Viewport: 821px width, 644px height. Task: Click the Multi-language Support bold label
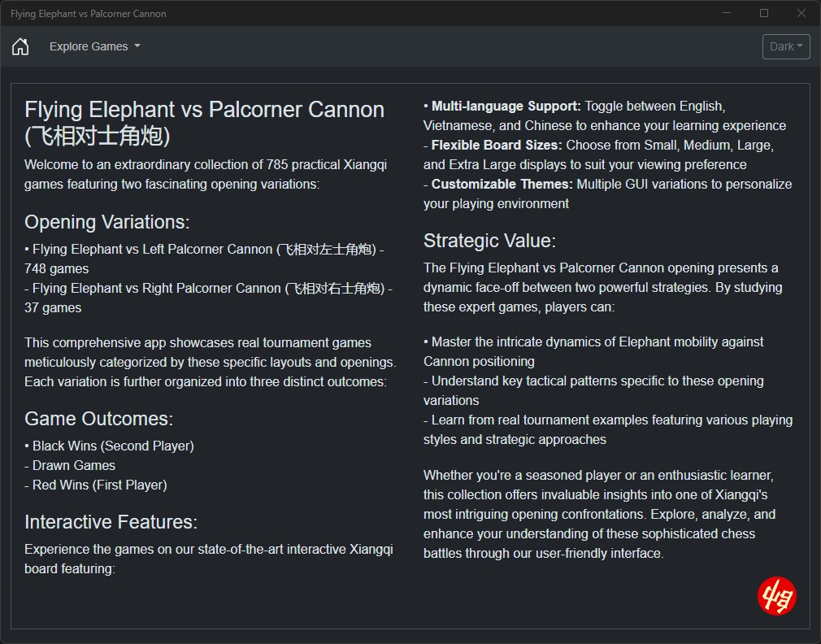[506, 106]
